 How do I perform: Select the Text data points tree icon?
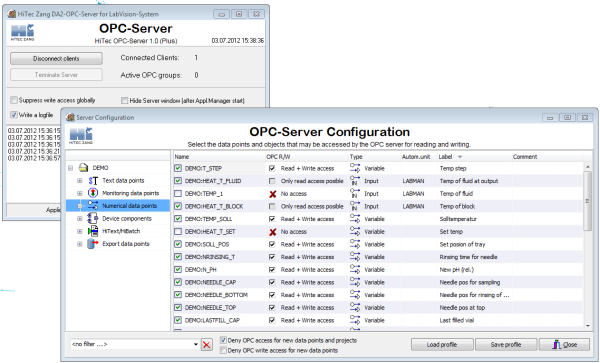[93, 181]
